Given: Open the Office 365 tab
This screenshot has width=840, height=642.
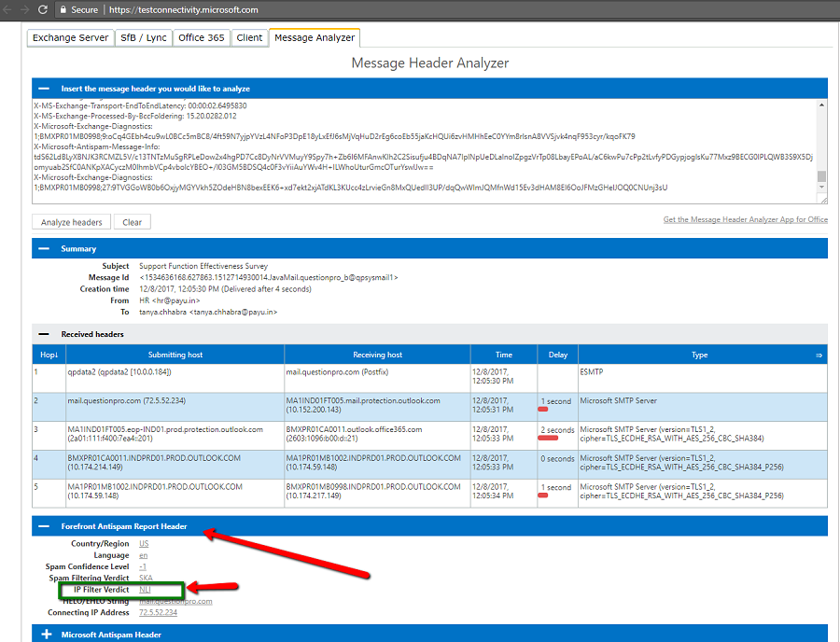Looking at the screenshot, I should (x=202, y=38).
